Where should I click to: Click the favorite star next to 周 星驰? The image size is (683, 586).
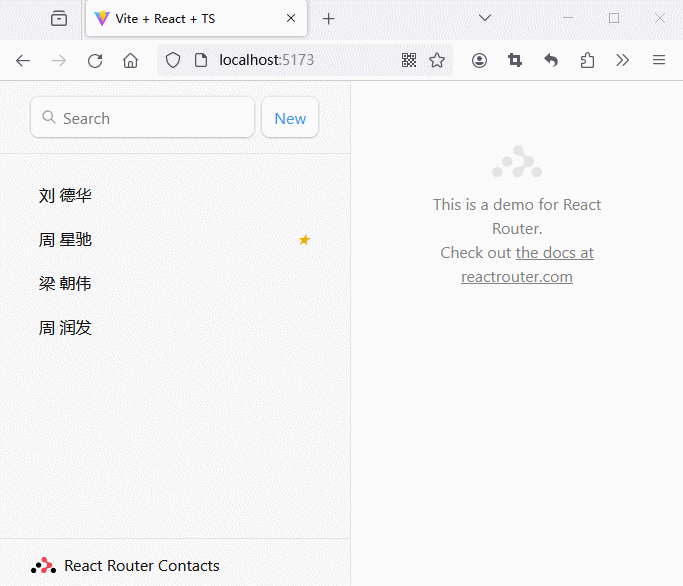click(x=305, y=240)
